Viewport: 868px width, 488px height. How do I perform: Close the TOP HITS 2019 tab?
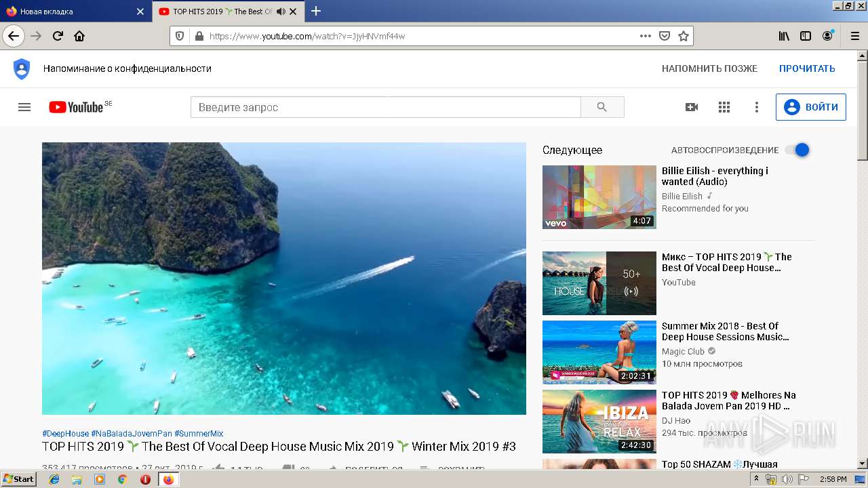(293, 12)
